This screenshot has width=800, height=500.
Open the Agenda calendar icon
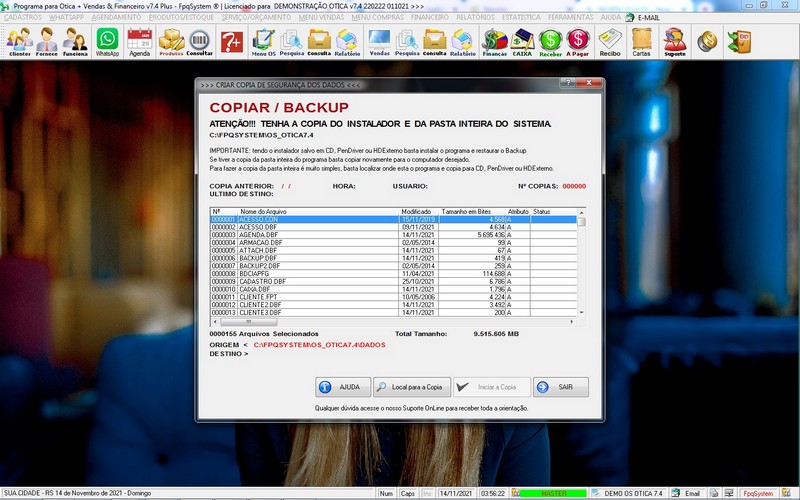tap(139, 42)
